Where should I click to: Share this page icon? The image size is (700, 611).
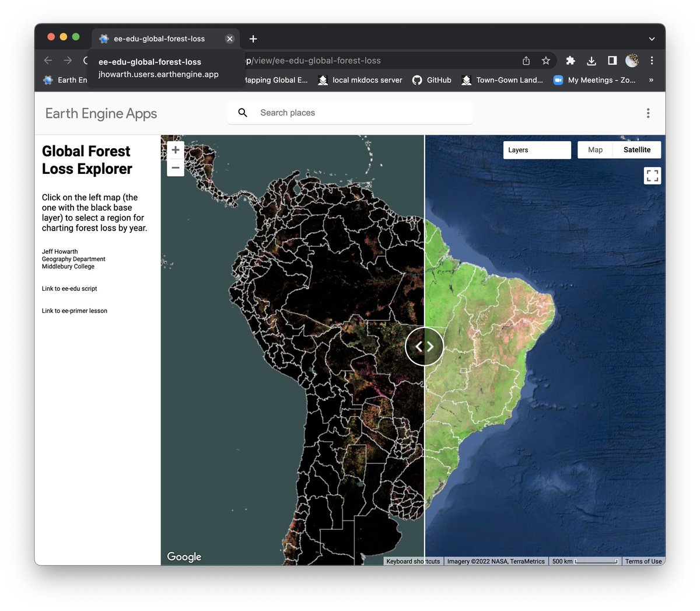coord(526,61)
